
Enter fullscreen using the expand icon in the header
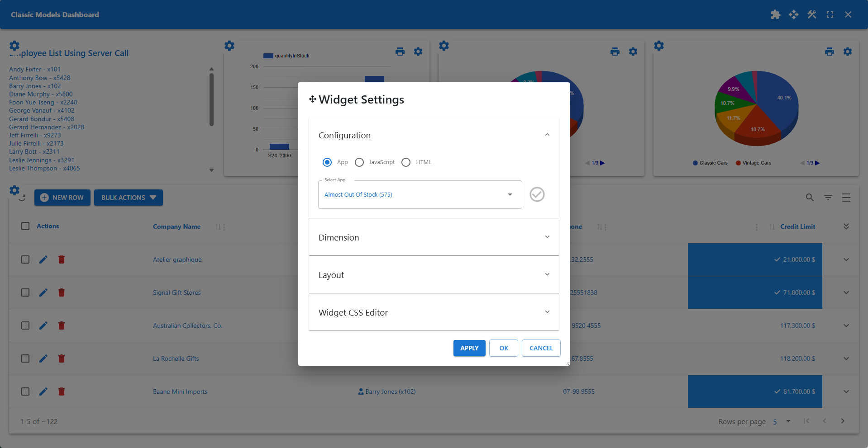830,14
